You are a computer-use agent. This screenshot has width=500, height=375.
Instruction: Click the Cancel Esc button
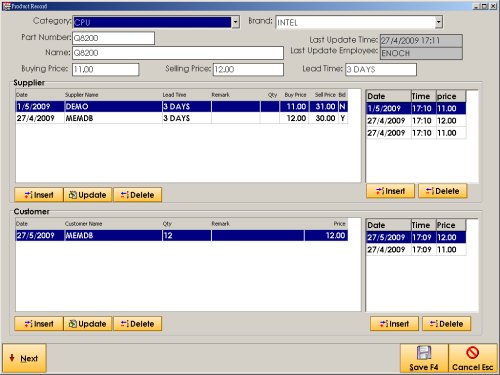coord(473,358)
